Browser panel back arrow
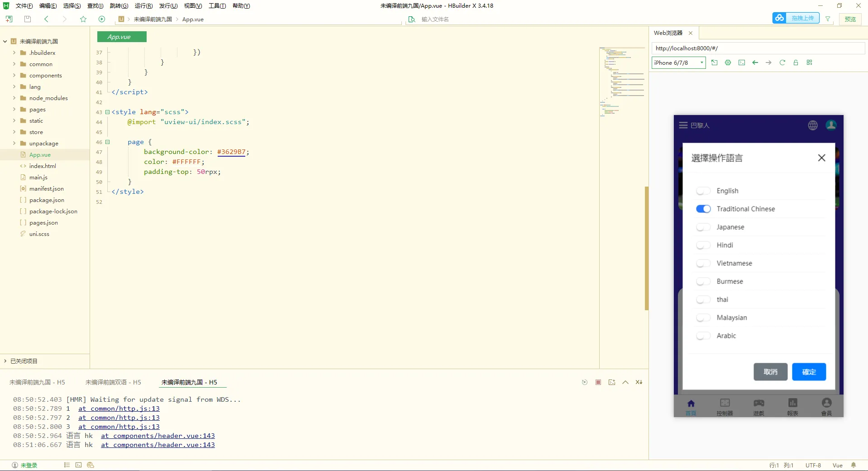 click(755, 62)
